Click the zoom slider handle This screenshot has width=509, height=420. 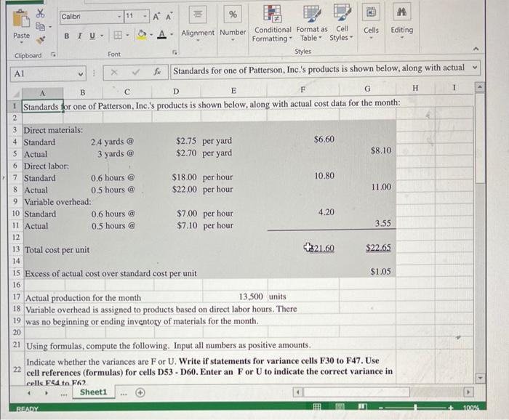tap(415, 408)
